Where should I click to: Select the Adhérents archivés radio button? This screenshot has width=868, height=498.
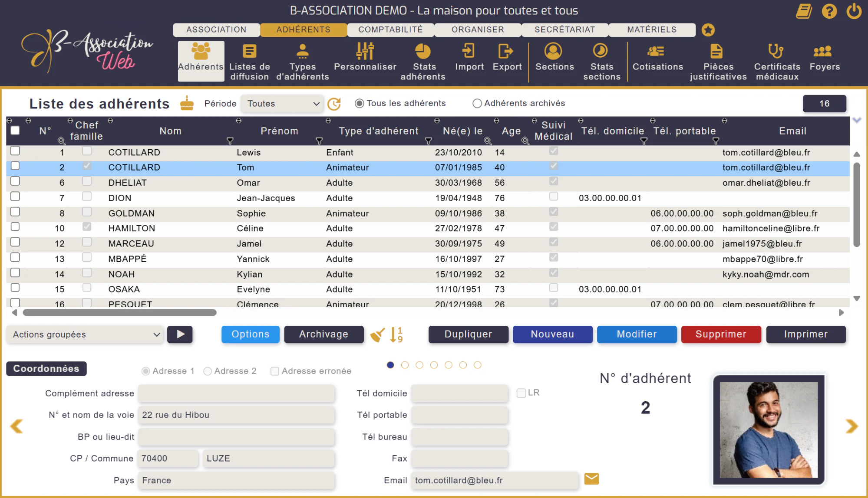click(477, 103)
